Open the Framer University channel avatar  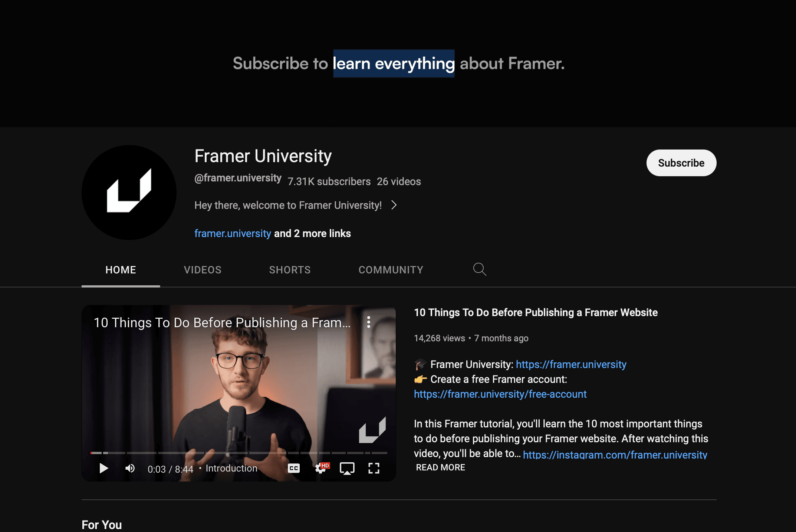(129, 192)
